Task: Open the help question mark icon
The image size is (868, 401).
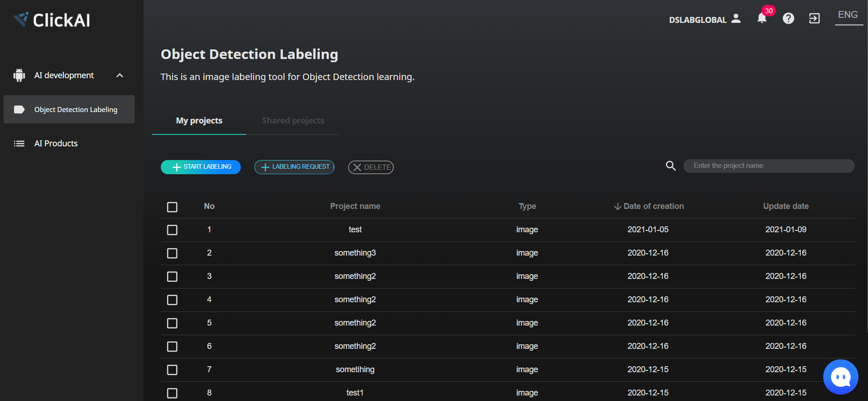Action: [x=788, y=18]
